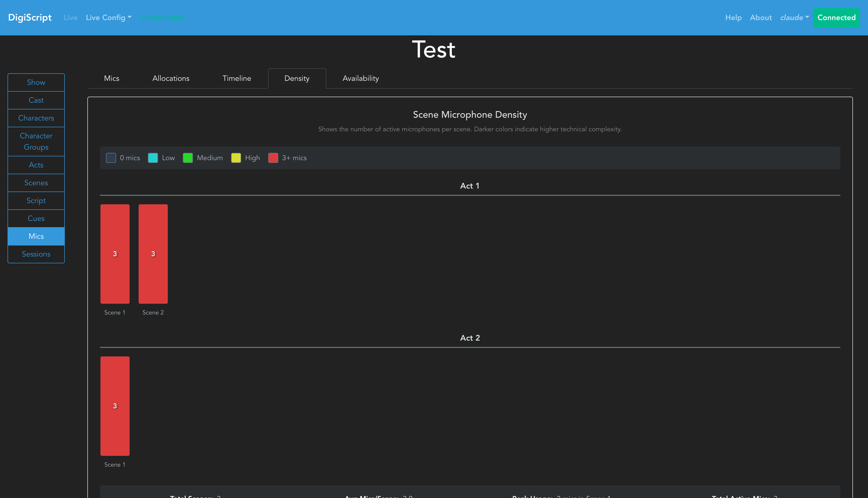The width and height of the screenshot is (868, 498).
Task: Click the DigiScript brand logo
Action: pos(30,17)
